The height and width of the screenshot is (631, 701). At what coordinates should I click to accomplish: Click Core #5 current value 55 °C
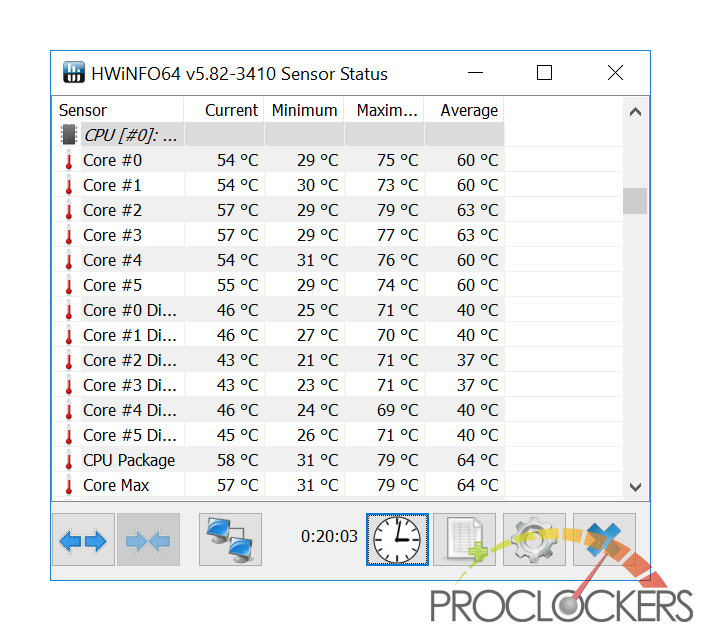pyautogui.click(x=237, y=285)
